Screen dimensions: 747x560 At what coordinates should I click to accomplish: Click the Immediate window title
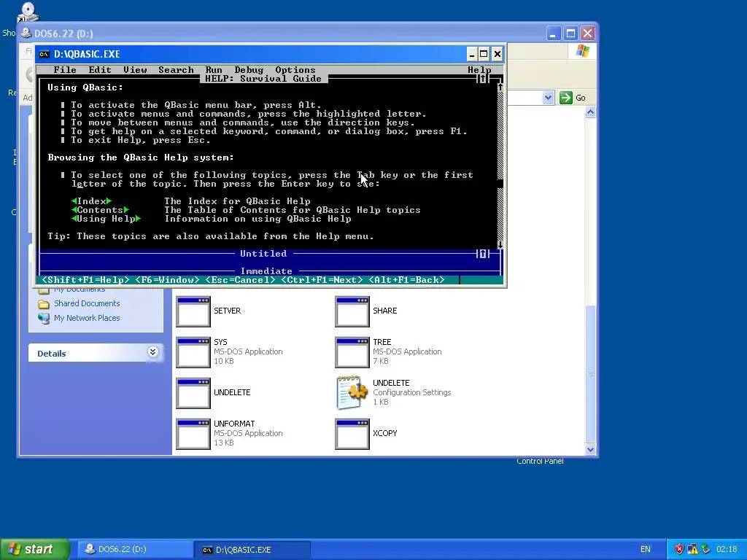coord(266,271)
